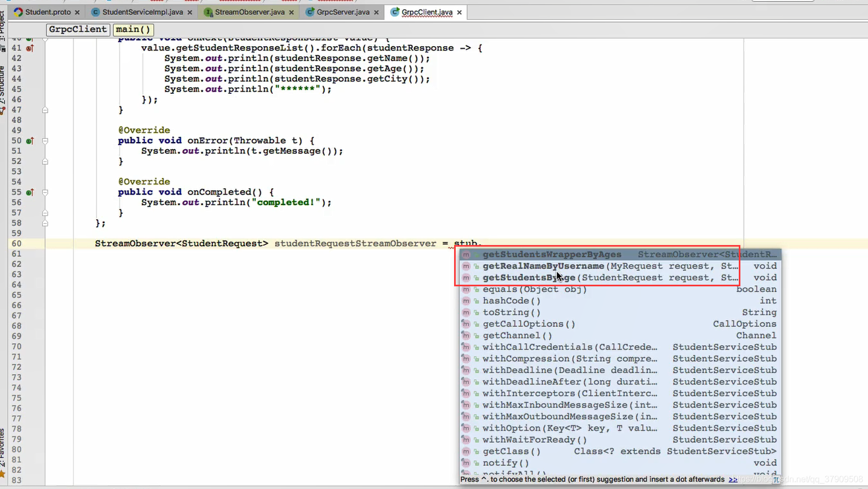This screenshot has width=868, height=489.
Task: Select withInterceptors suggestion
Action: (620, 394)
